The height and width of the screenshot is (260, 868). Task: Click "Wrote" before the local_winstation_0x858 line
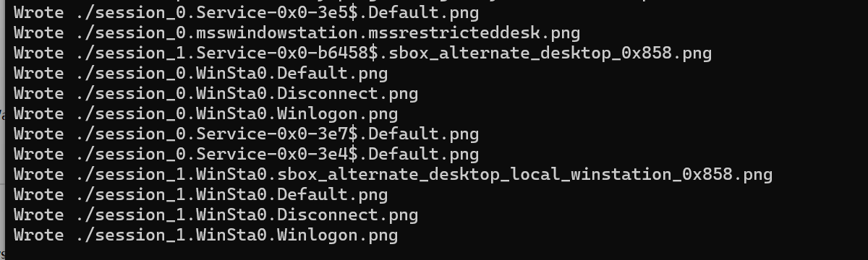click(x=38, y=174)
